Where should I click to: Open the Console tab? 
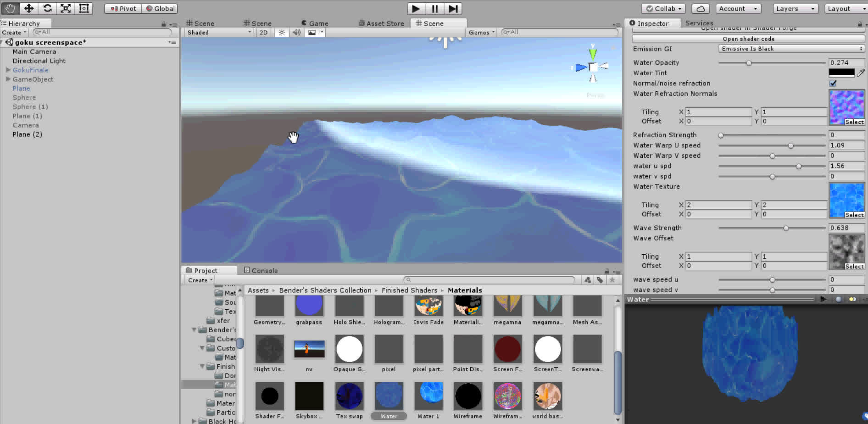coord(261,271)
